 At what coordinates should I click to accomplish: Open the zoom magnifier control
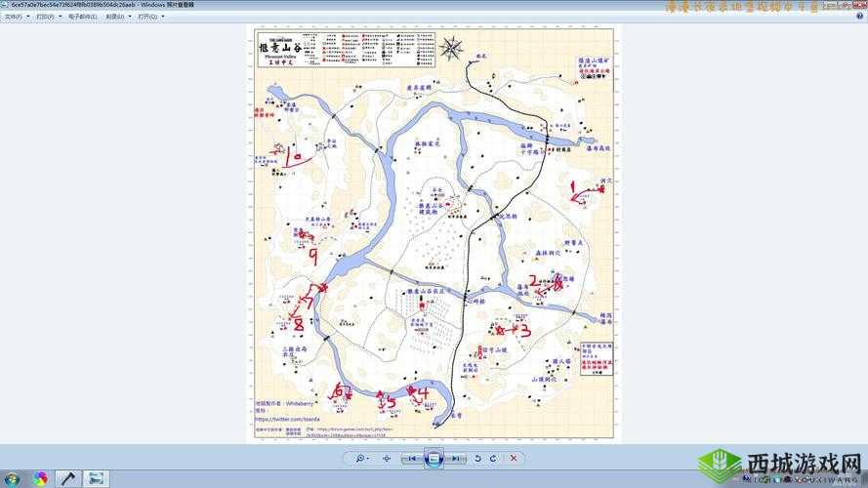(360, 458)
